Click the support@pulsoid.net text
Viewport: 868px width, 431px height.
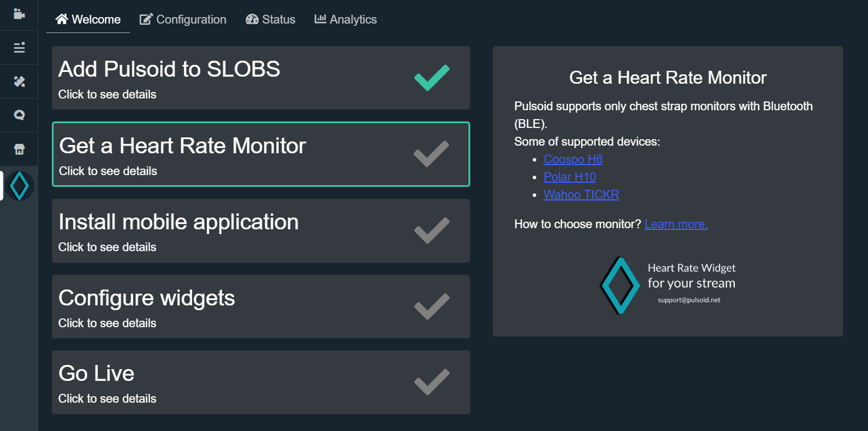coord(689,300)
